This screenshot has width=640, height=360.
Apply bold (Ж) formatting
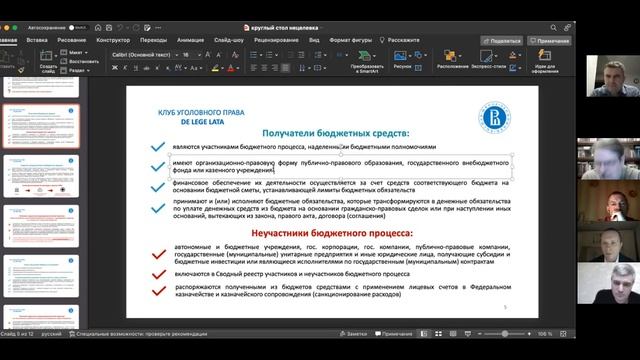coord(115,68)
